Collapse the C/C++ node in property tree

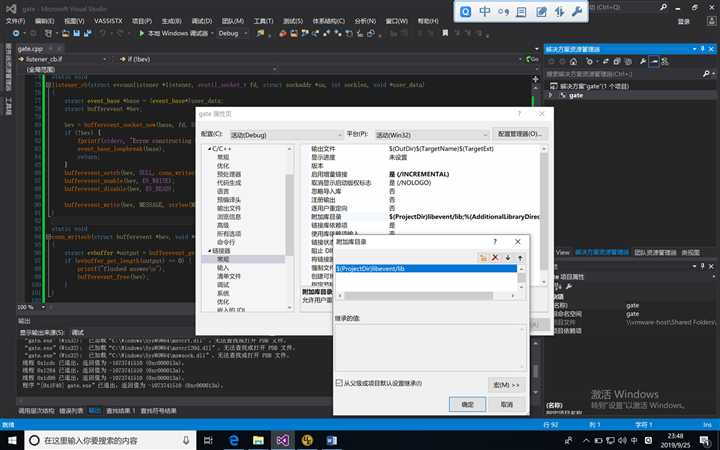pos(209,149)
